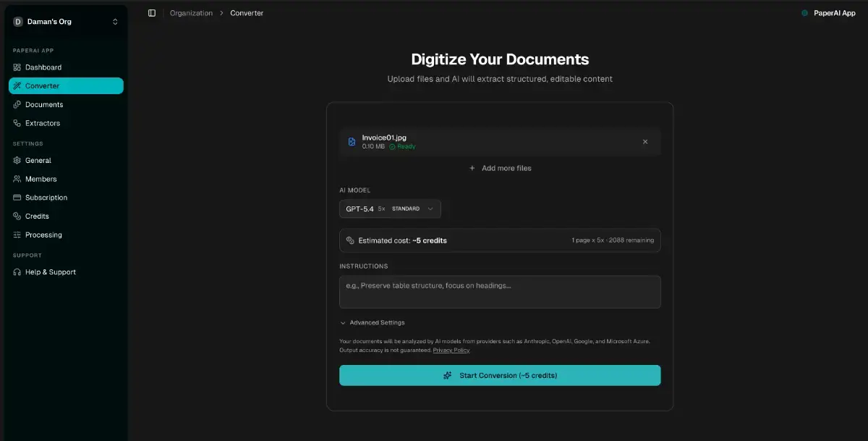Click the Organization breadcrumb

191,13
